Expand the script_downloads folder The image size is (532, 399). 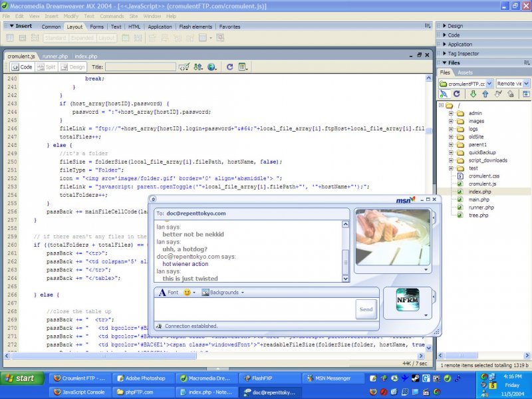pos(451,160)
